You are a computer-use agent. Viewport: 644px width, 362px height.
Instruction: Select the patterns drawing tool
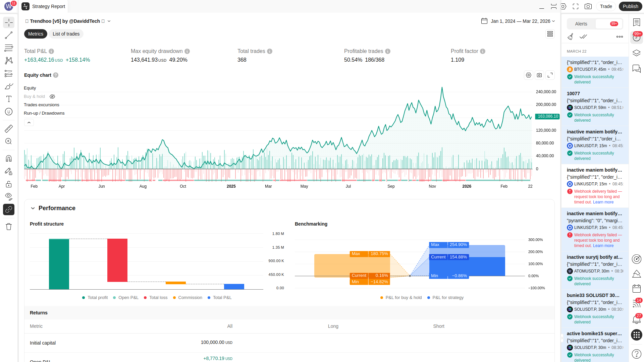[x=9, y=61]
